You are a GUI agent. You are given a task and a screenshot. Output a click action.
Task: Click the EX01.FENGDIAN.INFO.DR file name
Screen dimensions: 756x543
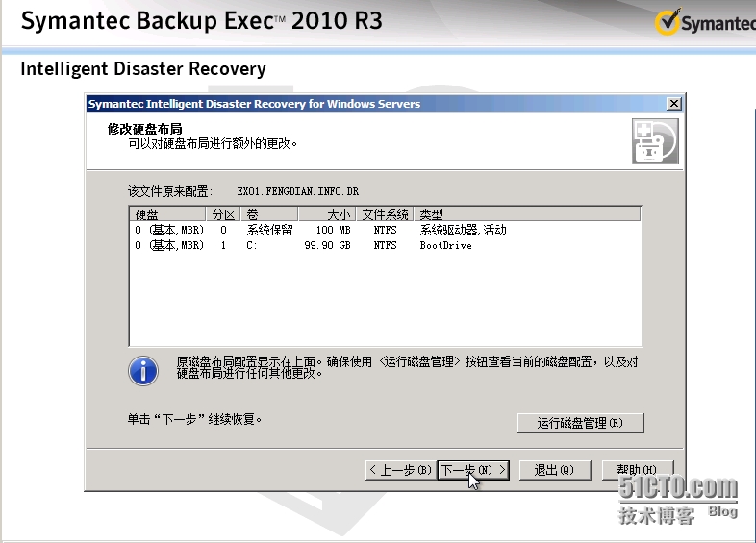coord(297,191)
